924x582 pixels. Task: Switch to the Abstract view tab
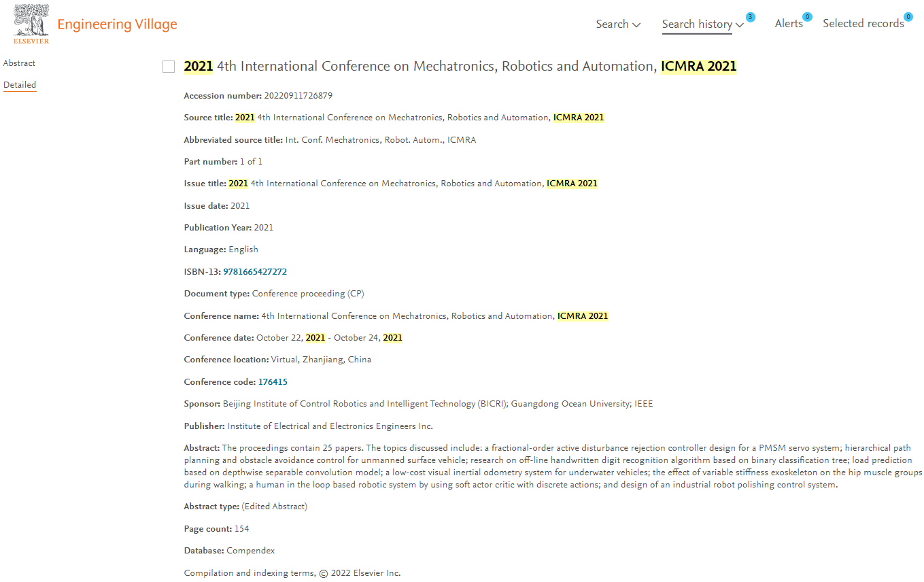point(19,63)
